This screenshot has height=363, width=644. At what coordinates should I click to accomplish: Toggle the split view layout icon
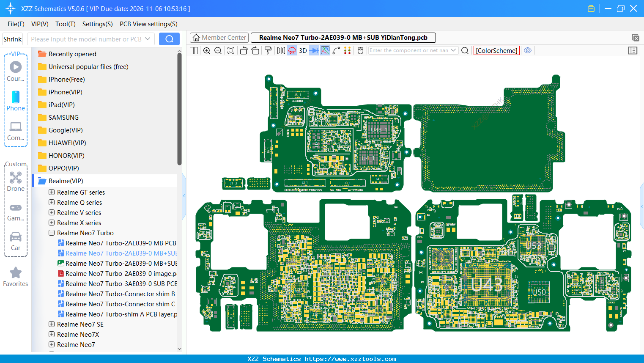click(194, 51)
